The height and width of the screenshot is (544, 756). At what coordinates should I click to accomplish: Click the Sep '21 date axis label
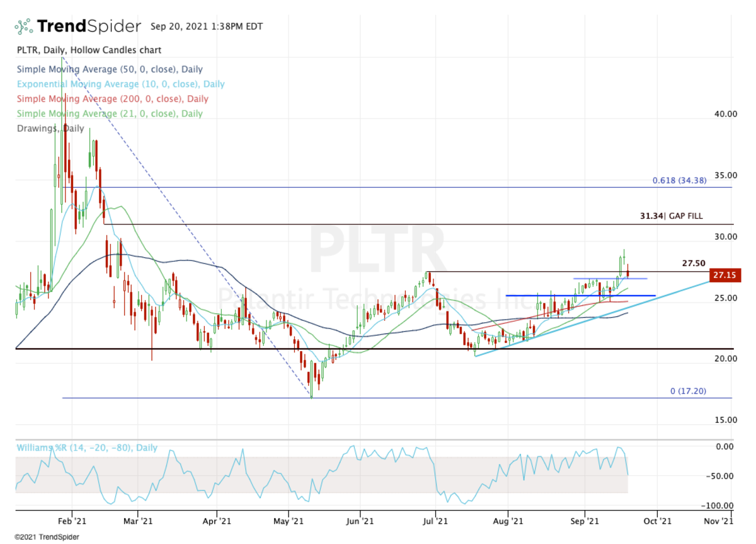(585, 521)
